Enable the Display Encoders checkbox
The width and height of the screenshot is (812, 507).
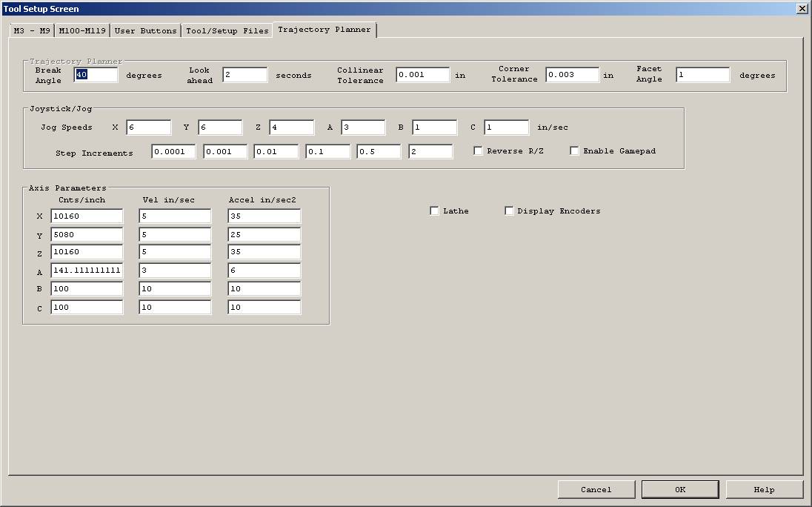point(509,211)
